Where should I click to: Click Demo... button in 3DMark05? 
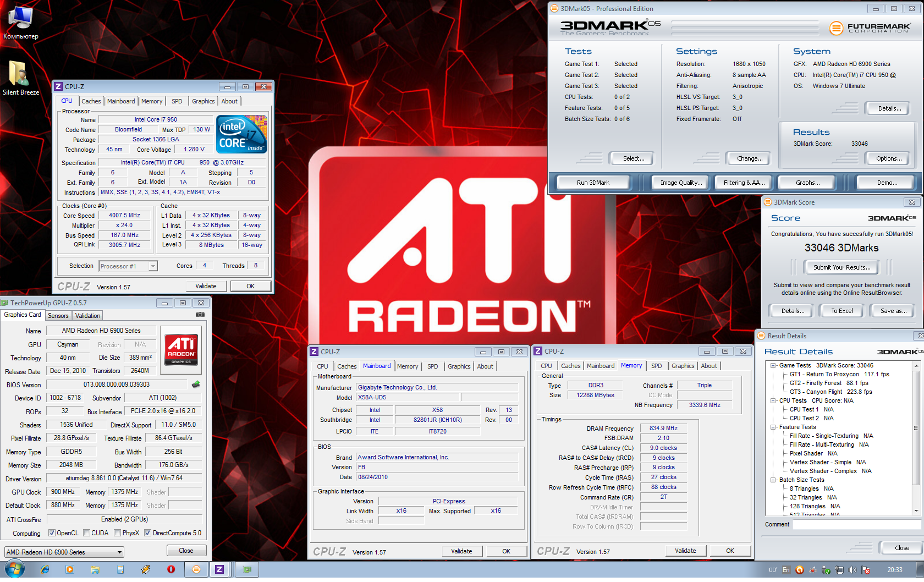coord(887,183)
